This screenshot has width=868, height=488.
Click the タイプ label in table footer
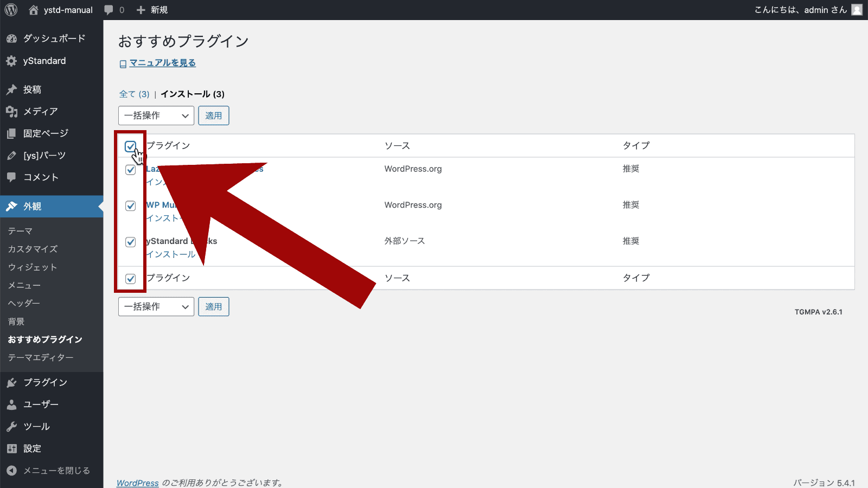[636, 278]
